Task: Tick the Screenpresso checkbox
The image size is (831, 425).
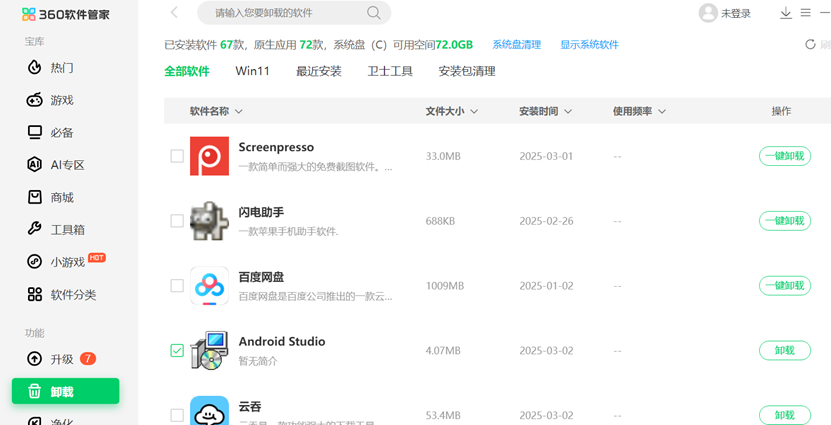Action: [177, 156]
